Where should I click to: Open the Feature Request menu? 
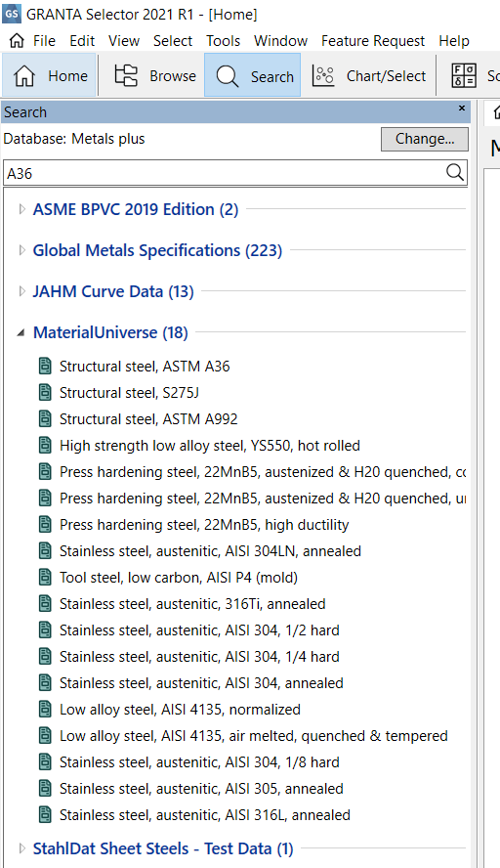373,41
